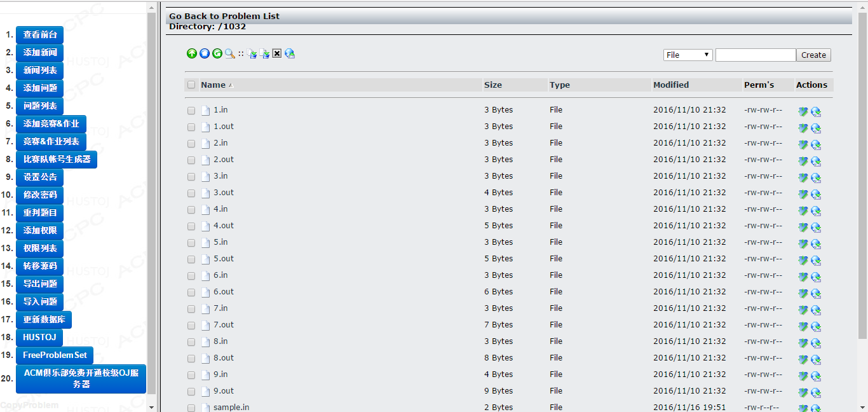The height and width of the screenshot is (412, 868).
Task: Open upload dialog via globe upload icon
Action: coord(290,54)
